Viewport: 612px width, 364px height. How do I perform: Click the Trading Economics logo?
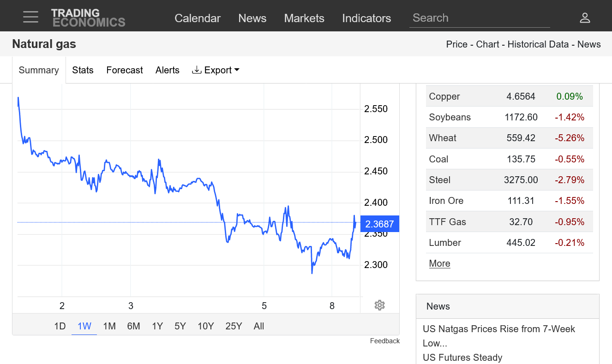click(88, 18)
